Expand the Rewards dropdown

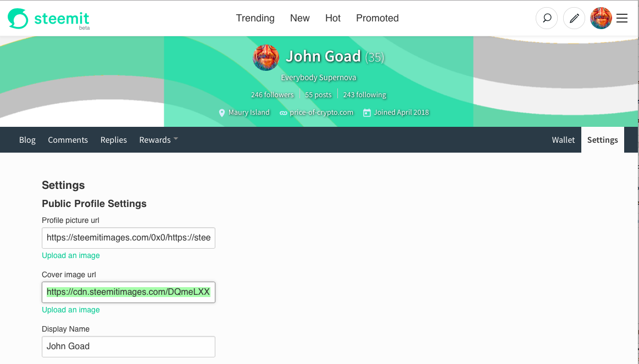click(x=159, y=139)
